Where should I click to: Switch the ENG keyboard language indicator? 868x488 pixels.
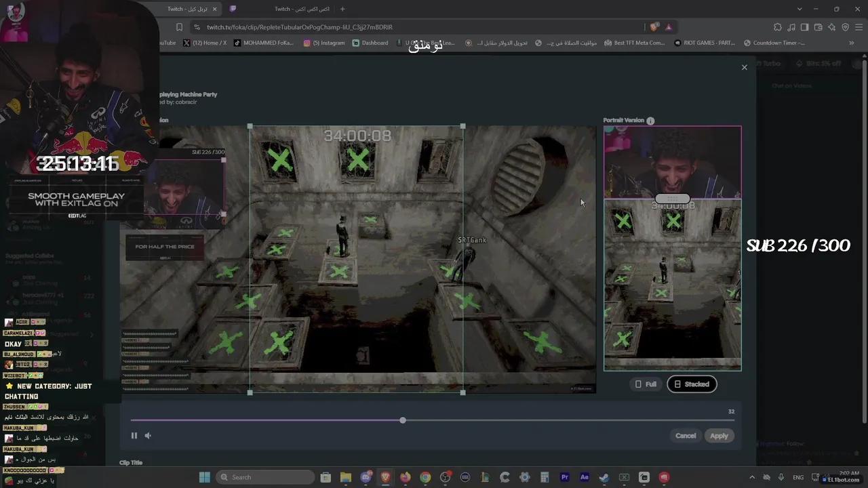pos(799,477)
